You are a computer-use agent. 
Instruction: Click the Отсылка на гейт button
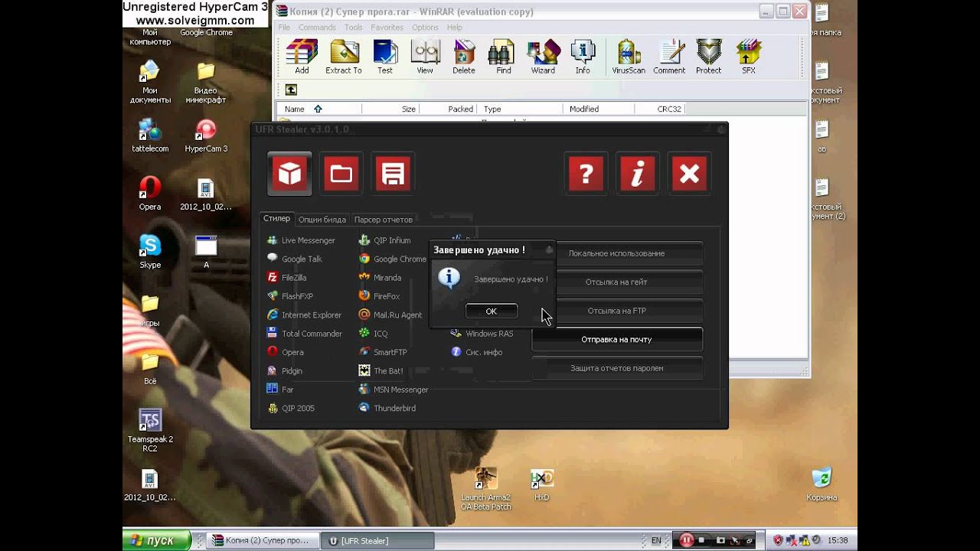[x=616, y=282]
